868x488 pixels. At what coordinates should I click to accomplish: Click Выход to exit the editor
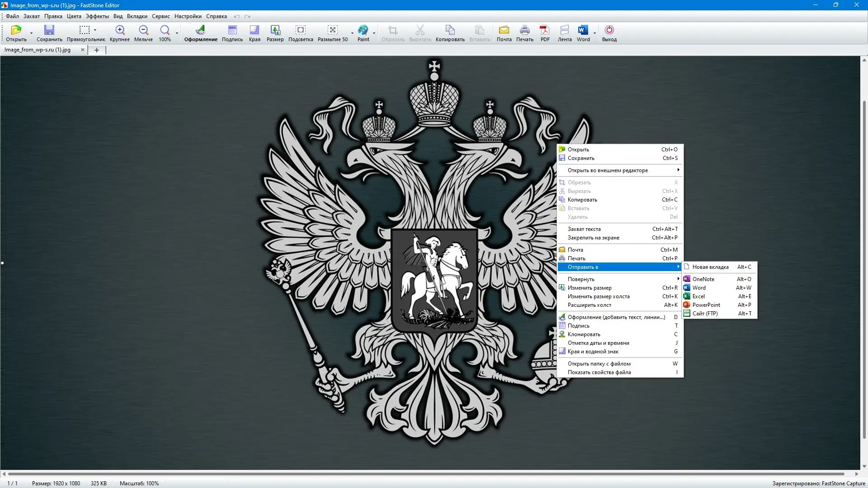[609, 32]
